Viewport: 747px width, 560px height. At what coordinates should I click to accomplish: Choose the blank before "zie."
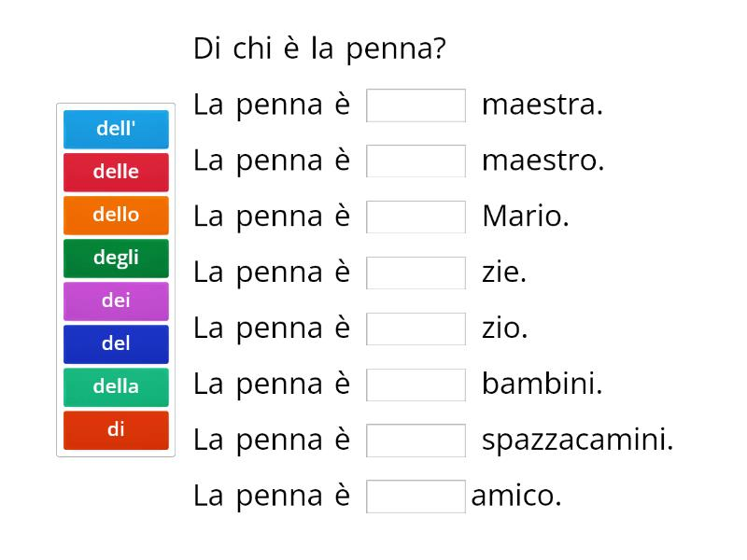[x=416, y=273]
